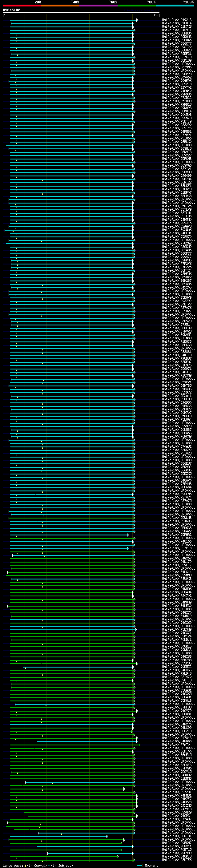The width and height of the screenshot is (197, 868).
Task: Click hit label UniRef100_Q55CW5
Action: 177,663
